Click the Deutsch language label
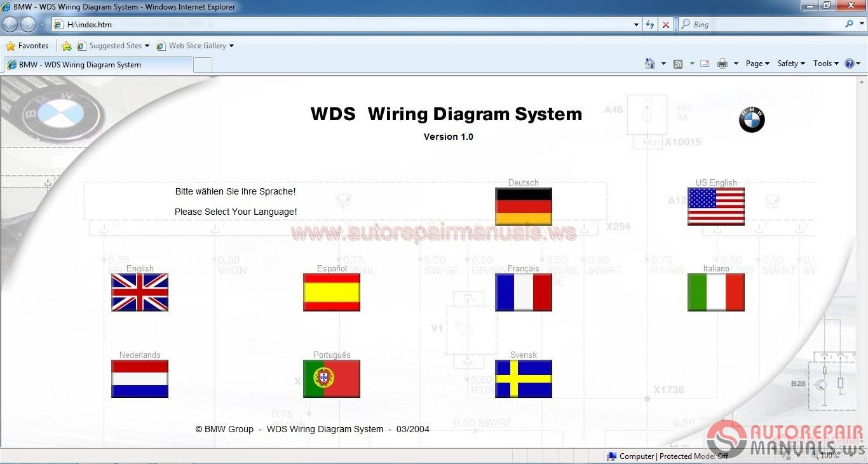 [x=524, y=182]
